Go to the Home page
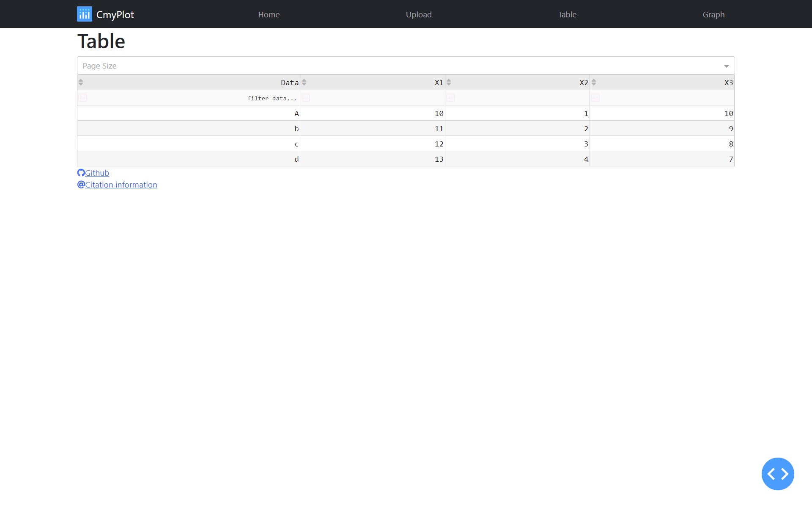 [269, 14]
